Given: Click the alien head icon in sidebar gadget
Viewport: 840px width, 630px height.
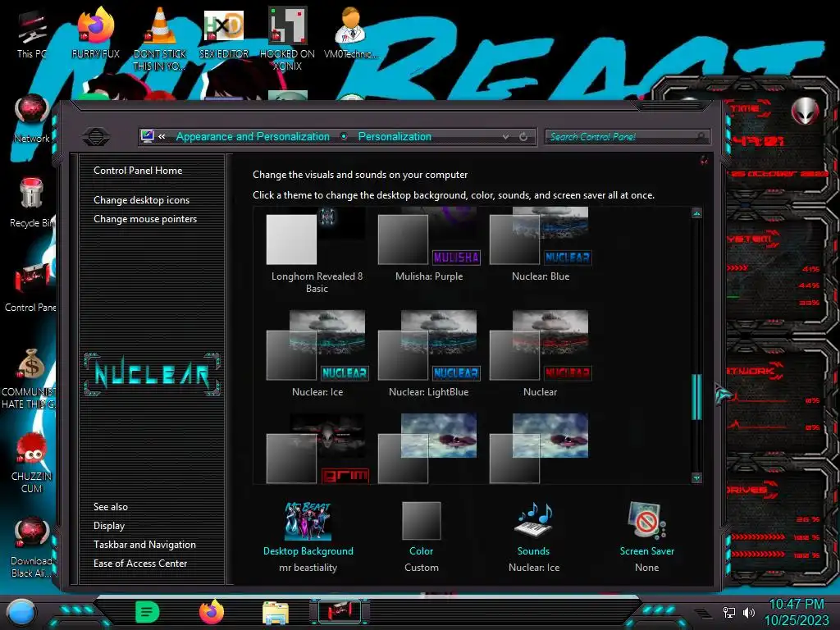Looking at the screenshot, I should pyautogui.click(x=806, y=111).
